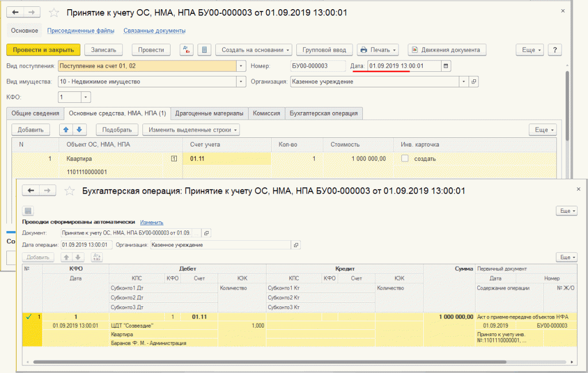Viewport: 588px width, 373px height.
Task: Open the small marker icon in Квартира row
Action: pyautogui.click(x=174, y=159)
